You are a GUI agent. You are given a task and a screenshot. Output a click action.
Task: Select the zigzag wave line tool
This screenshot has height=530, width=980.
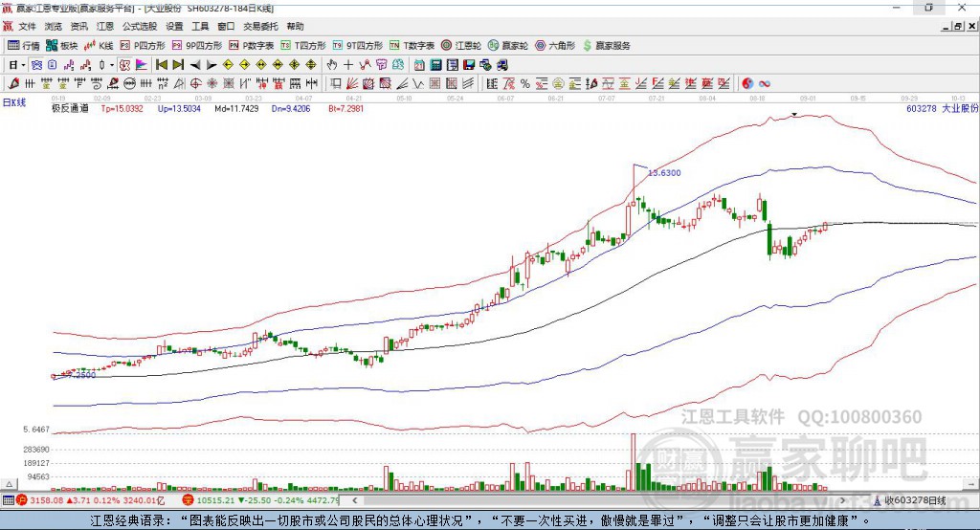pos(417,84)
